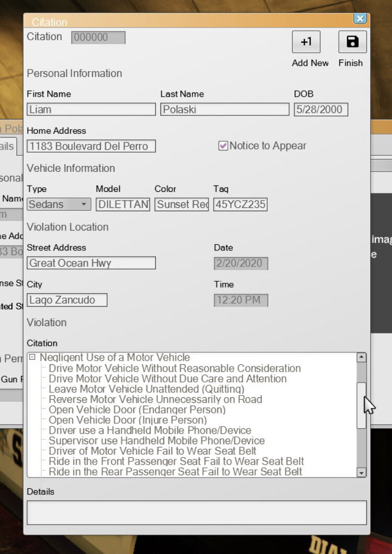The image size is (392, 554).
Task: Select Driver use a Handheld Mobile Phone/Device
Action: [150, 430]
